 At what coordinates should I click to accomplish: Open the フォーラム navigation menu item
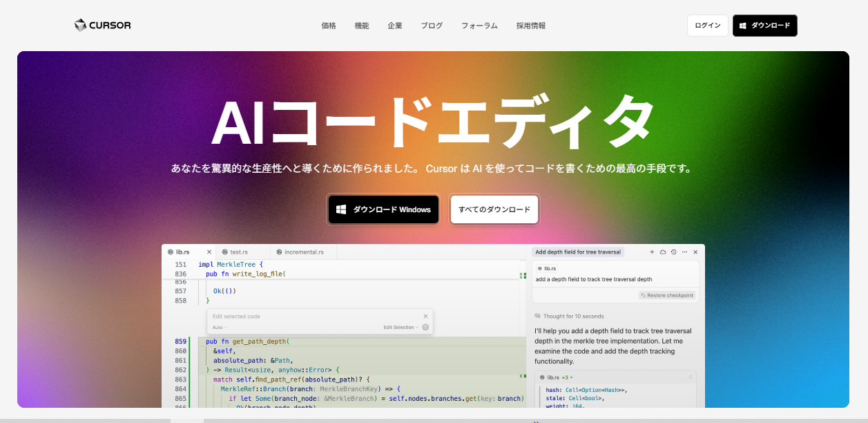coord(479,25)
